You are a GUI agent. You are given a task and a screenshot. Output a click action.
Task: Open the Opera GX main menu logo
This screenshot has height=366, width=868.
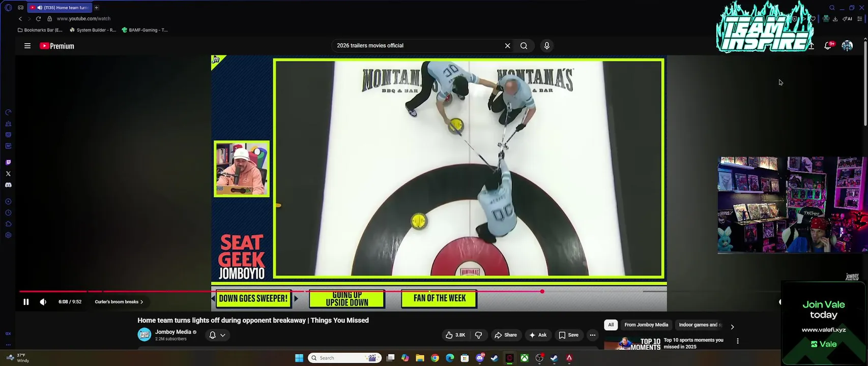(x=8, y=8)
